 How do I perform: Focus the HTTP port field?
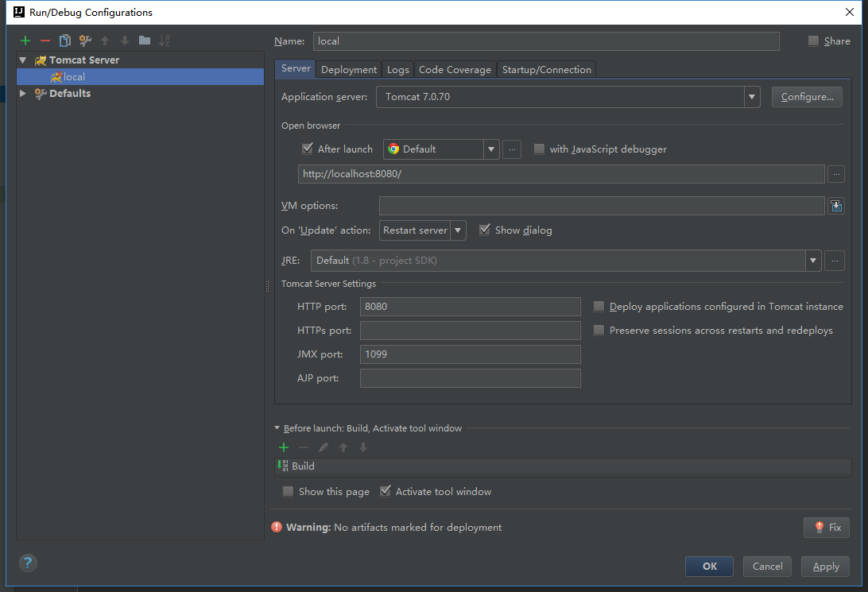click(470, 307)
